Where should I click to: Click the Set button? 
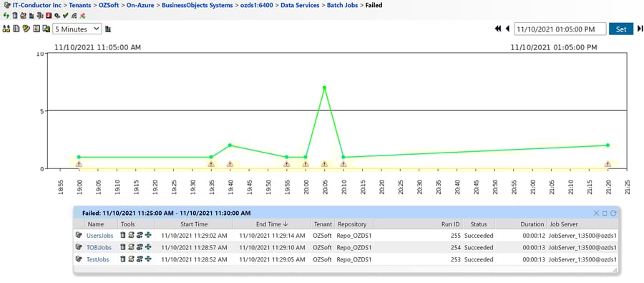click(x=621, y=29)
